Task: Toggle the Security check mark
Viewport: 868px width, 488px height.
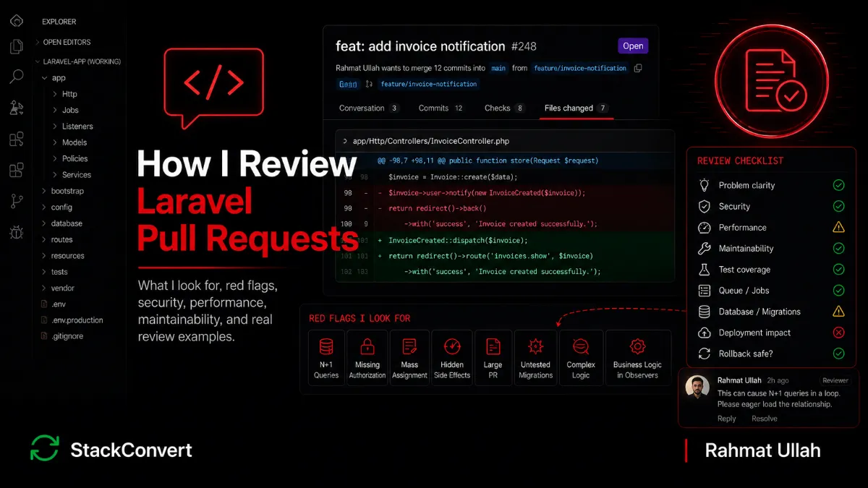Action: (x=838, y=206)
